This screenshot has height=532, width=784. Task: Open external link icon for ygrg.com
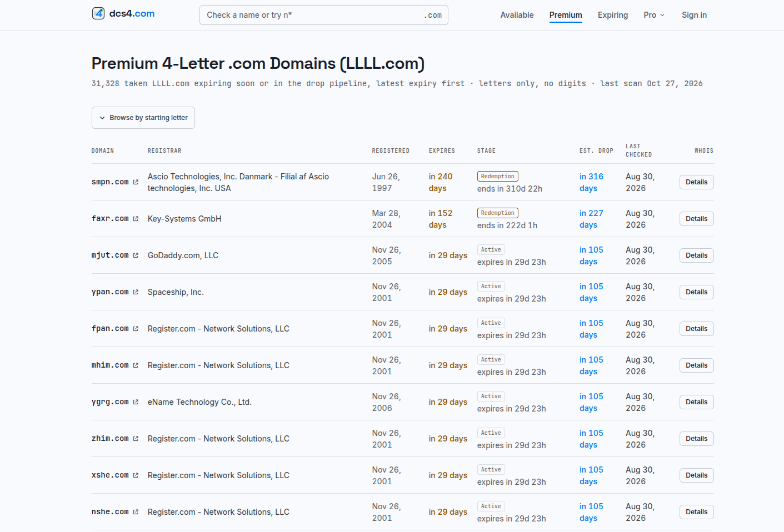click(136, 402)
